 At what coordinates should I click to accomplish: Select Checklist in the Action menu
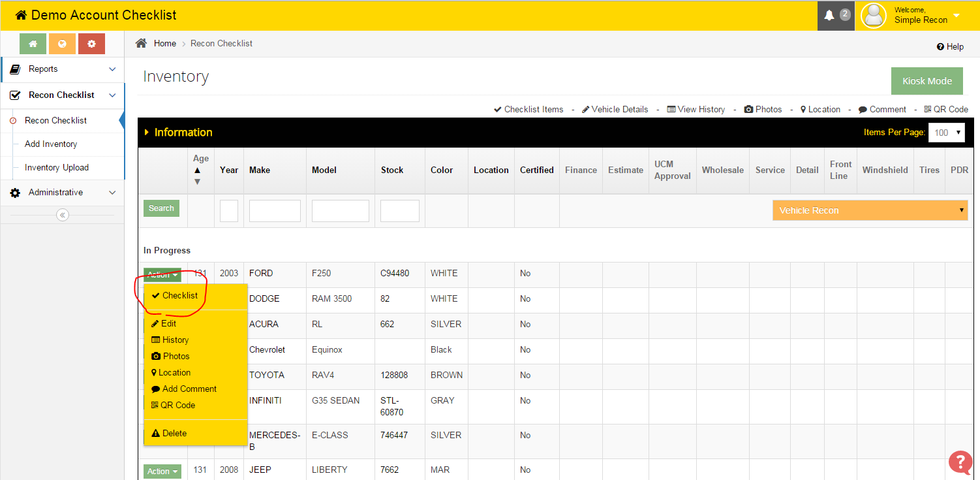tap(175, 295)
